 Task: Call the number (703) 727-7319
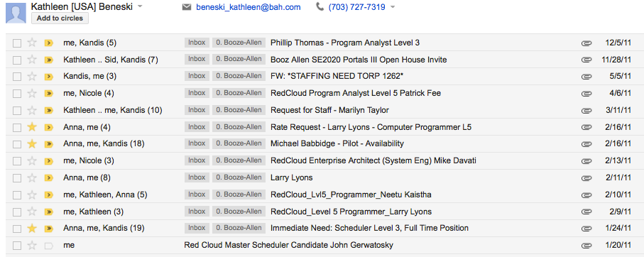tap(356, 7)
